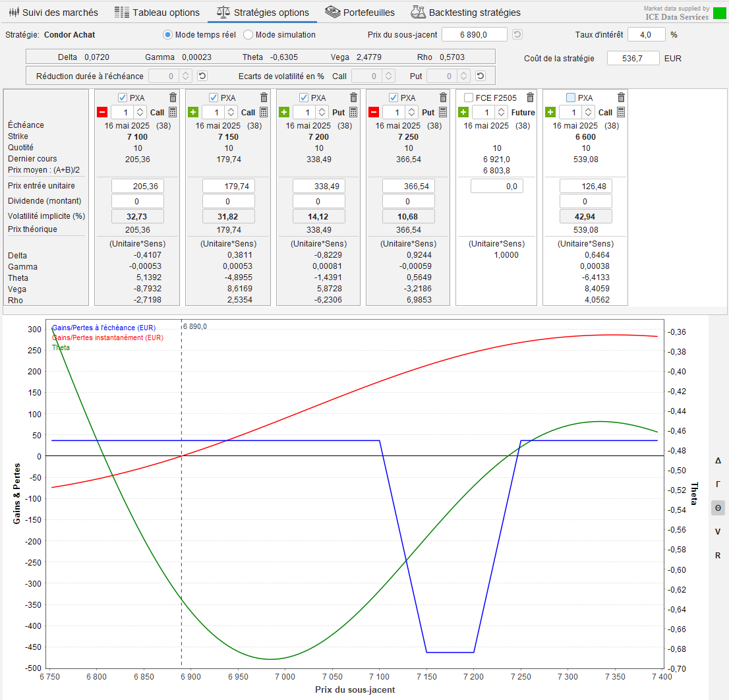This screenshot has width=729, height=700.
Task: Open calculator icon for the 7 150 Call leg
Action: click(264, 112)
